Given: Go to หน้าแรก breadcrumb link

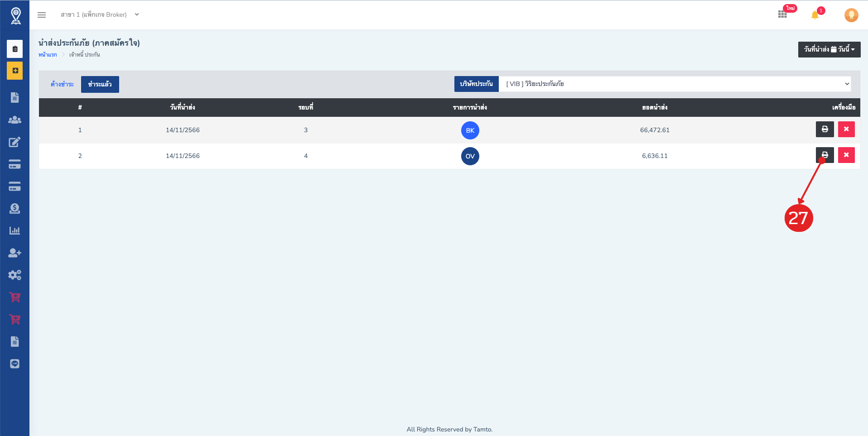Looking at the screenshot, I should tap(48, 55).
